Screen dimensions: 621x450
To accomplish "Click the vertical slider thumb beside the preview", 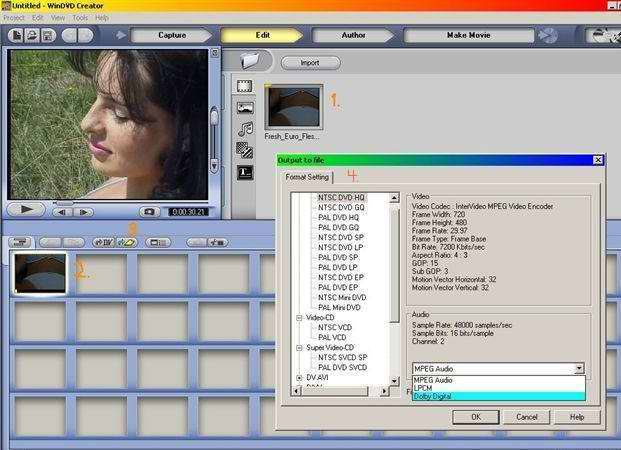I will 214,116.
